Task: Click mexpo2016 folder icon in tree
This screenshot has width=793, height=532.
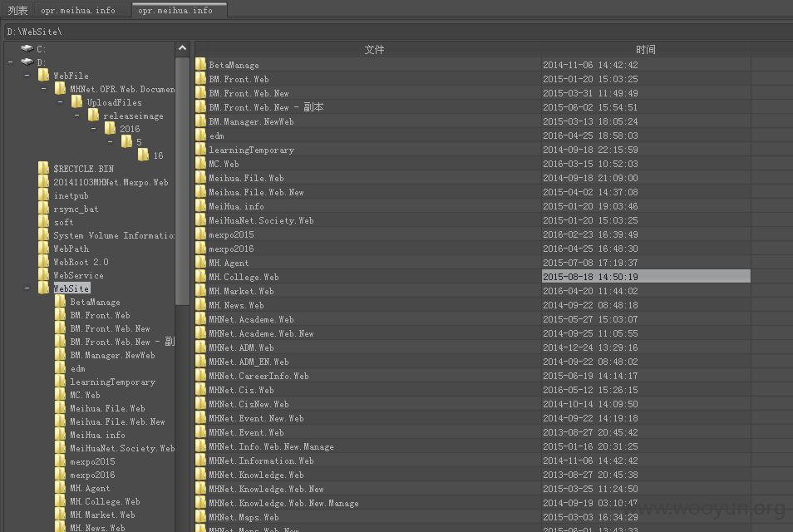Action: [60, 475]
